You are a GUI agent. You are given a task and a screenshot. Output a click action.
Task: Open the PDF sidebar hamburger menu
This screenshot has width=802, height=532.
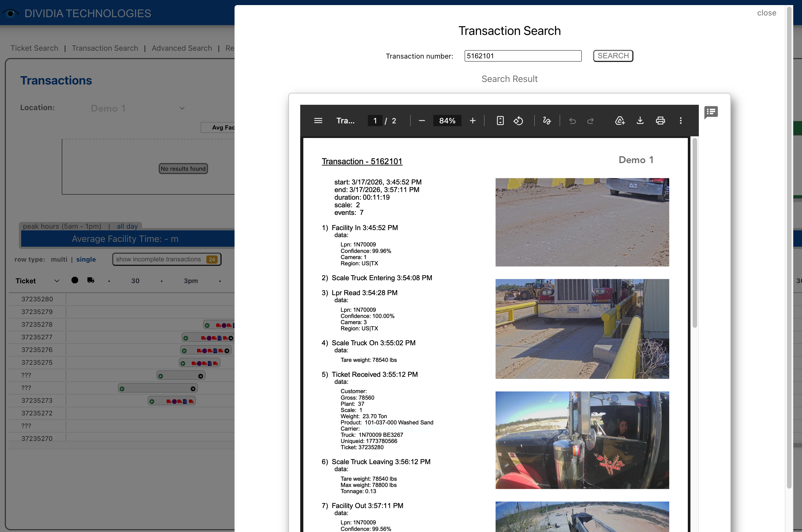318,121
